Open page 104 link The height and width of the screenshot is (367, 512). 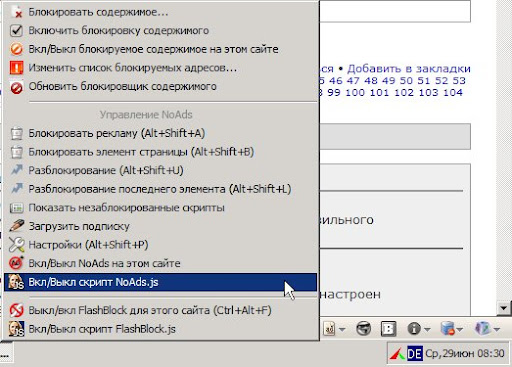click(453, 92)
